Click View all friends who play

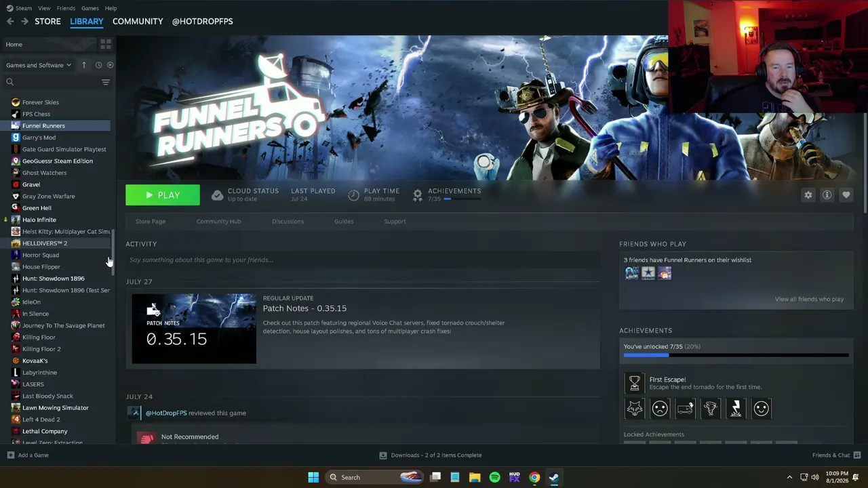click(809, 299)
